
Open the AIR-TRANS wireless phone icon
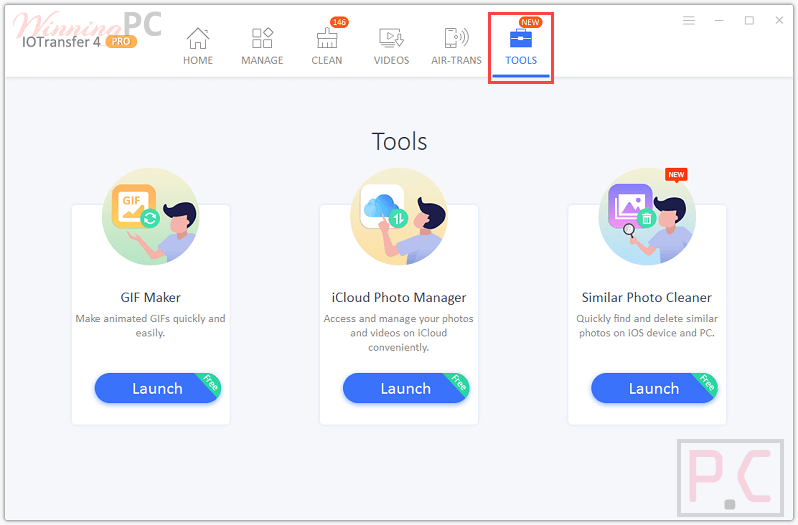tap(456, 38)
